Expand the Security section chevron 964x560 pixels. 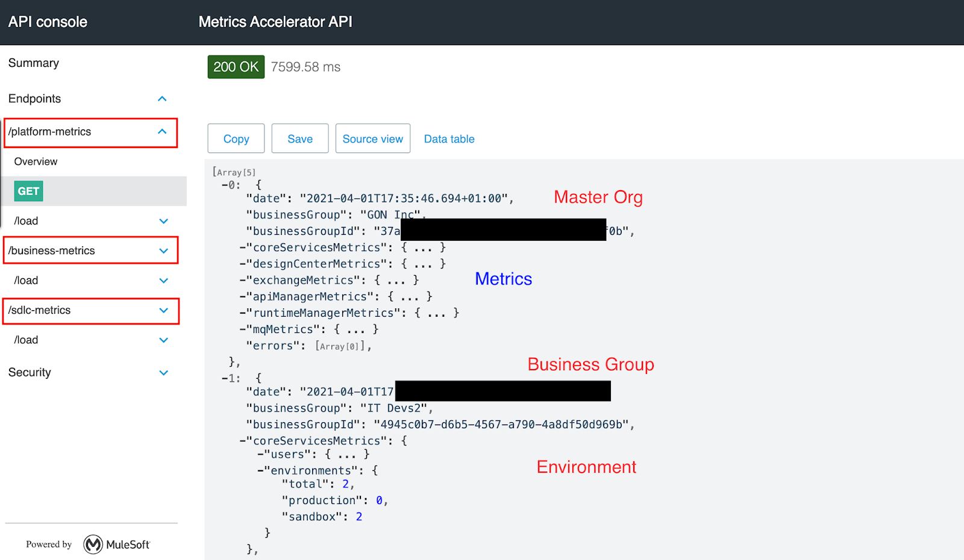coord(163,373)
